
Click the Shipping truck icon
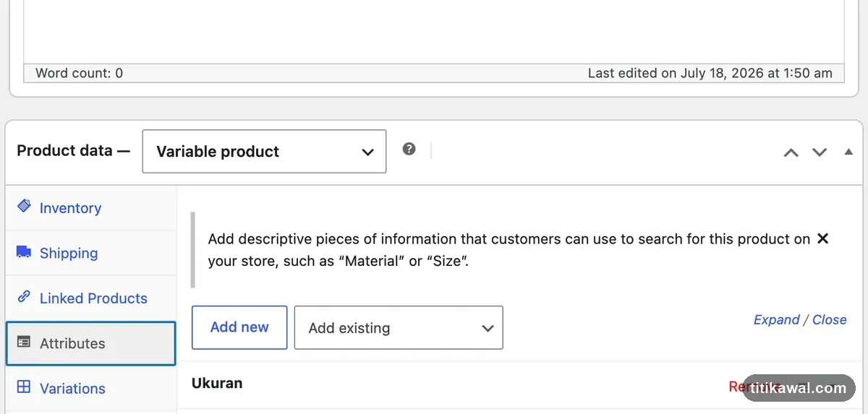point(24,252)
